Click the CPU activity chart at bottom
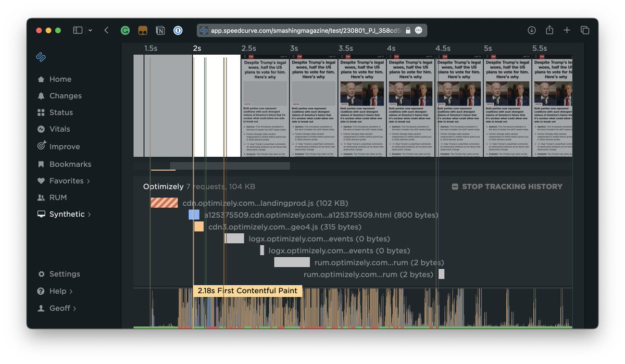Viewport: 625px width, 364px height. point(353,307)
